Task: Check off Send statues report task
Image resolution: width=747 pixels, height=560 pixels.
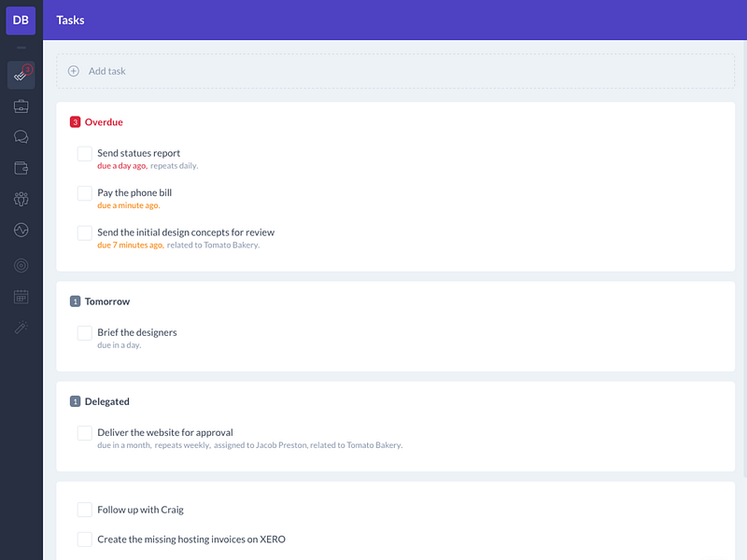Action: point(85,154)
